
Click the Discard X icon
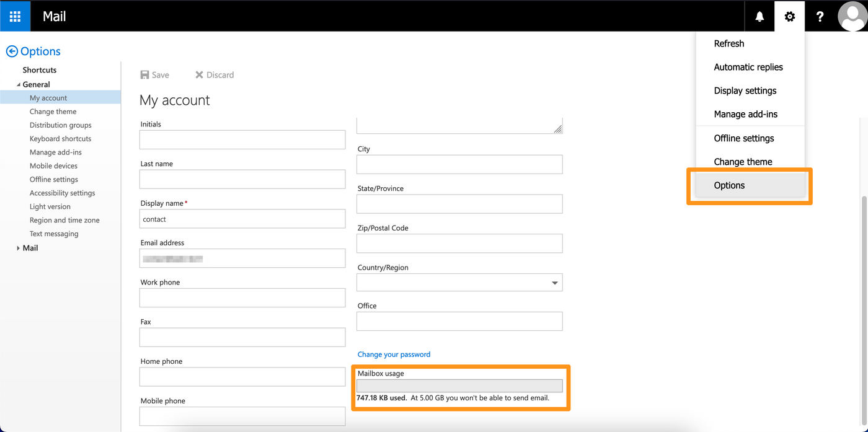(x=199, y=75)
